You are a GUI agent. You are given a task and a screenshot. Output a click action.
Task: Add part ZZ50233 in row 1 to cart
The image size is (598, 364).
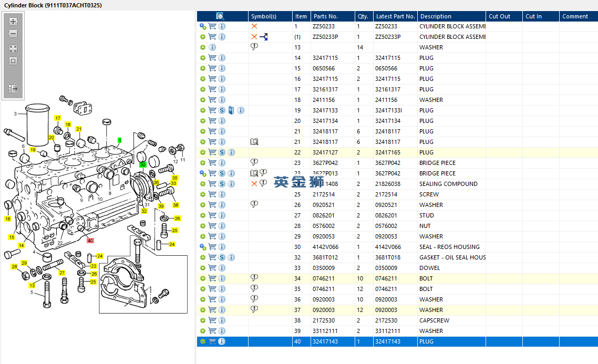click(x=212, y=26)
